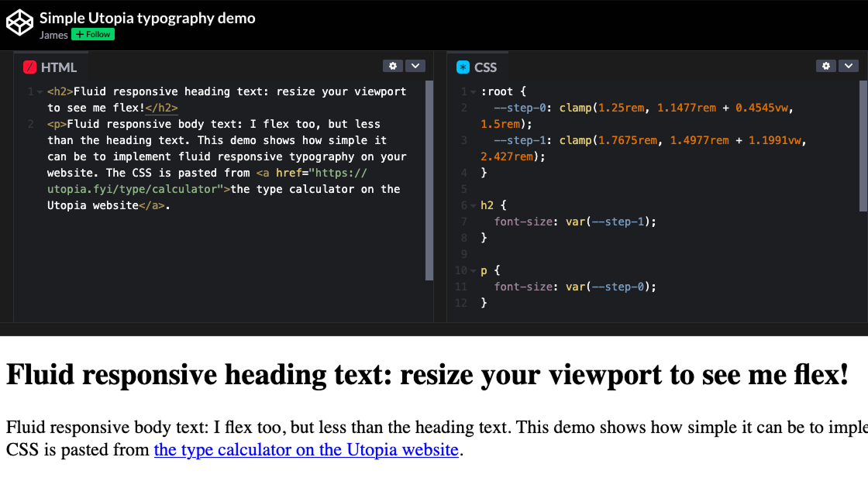Image resolution: width=868 pixels, height=488 pixels.
Task: Open the author profile link James
Action: coord(53,34)
